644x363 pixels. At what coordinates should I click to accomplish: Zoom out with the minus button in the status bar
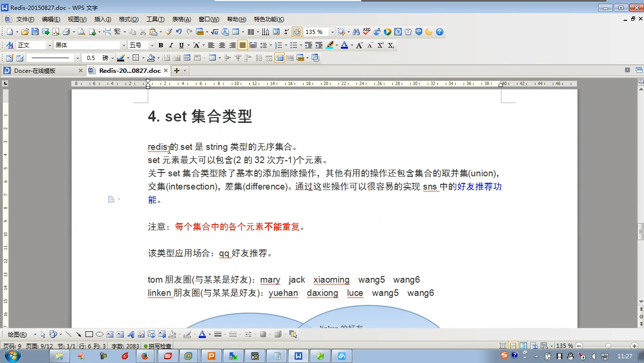pyautogui.click(x=579, y=346)
